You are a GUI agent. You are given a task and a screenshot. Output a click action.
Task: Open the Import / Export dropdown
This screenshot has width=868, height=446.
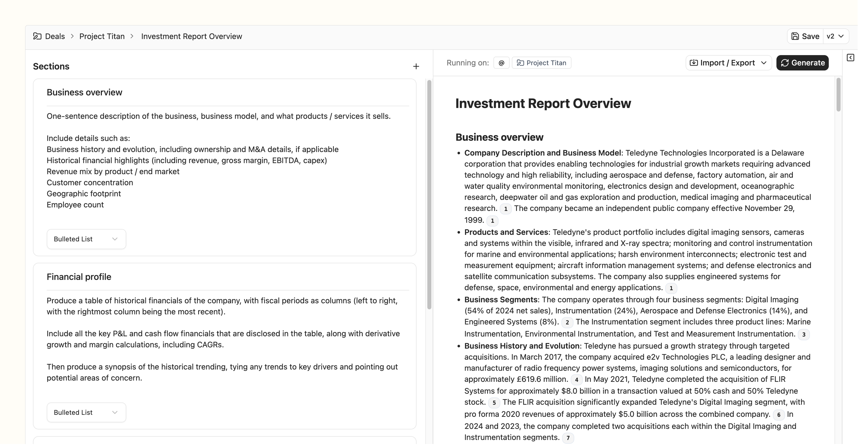coord(728,63)
